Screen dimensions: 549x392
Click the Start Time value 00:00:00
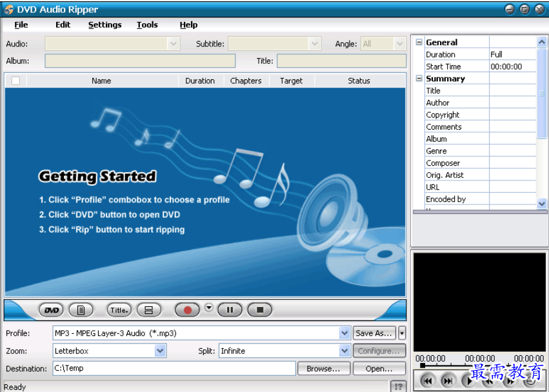[513, 66]
